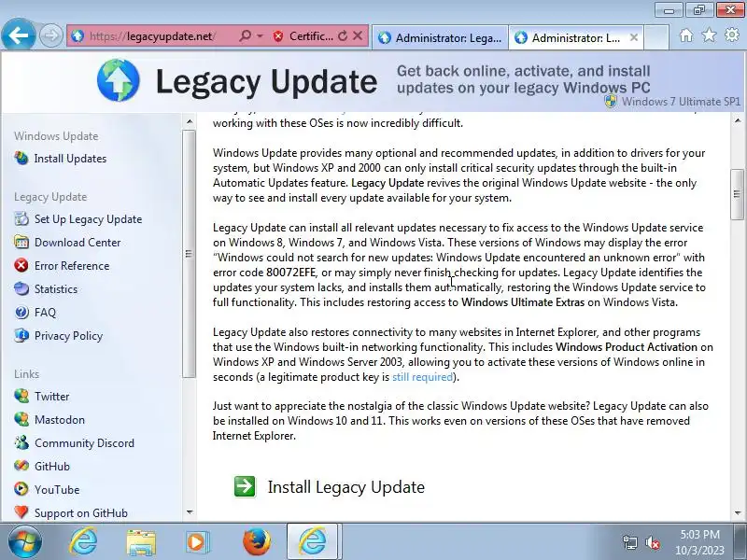Click the 'Community Discord' link text
747x560 pixels.
coord(84,442)
